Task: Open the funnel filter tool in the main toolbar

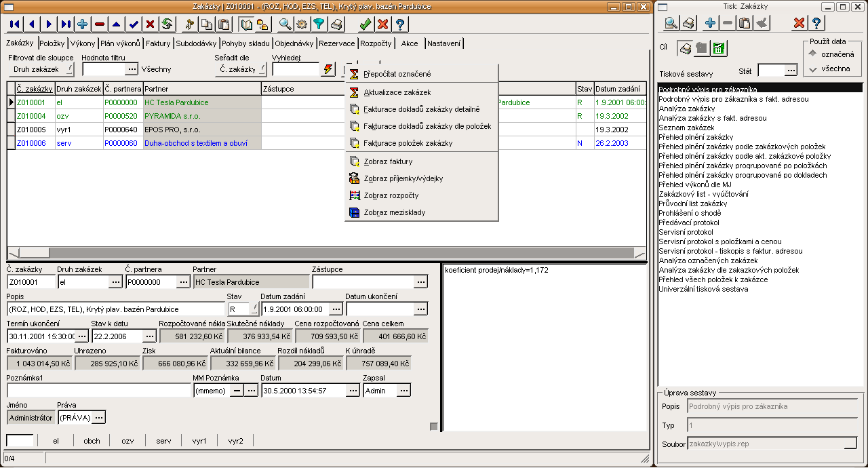Action: pos(319,24)
